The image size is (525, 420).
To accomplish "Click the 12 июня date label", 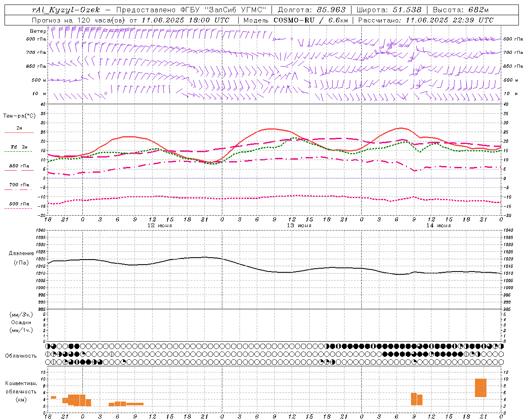I will coord(159,226).
